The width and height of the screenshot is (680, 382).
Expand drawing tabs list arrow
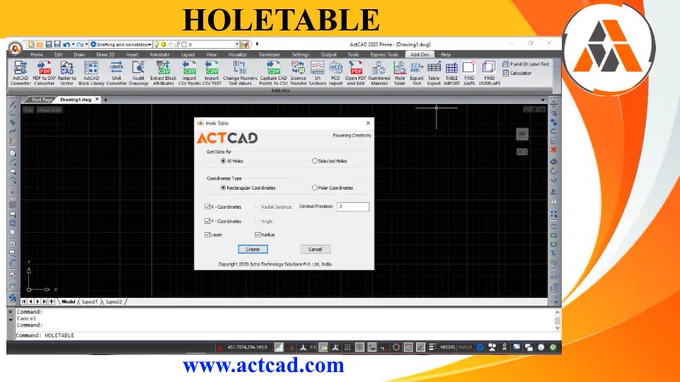click(543, 100)
